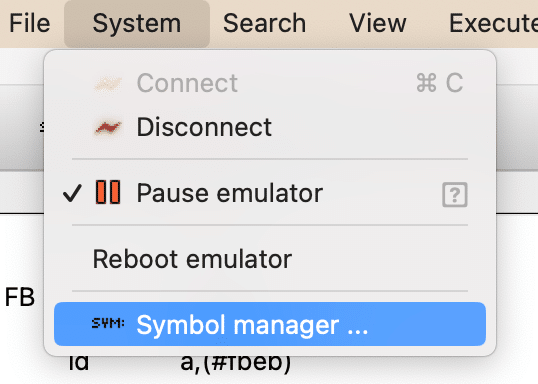Image resolution: width=538 pixels, height=384 pixels.
Task: Click the orange pause bars icon
Action: tap(108, 192)
